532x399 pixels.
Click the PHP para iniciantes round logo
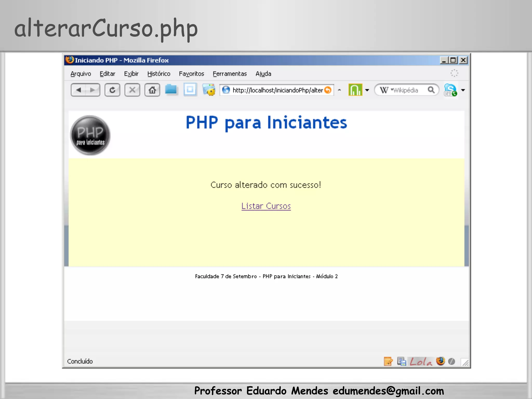[x=90, y=135]
